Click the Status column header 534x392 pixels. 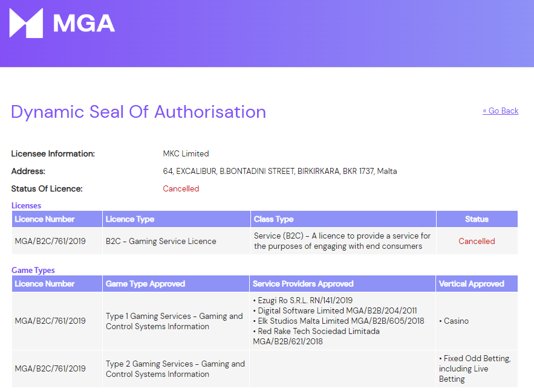pos(477,219)
